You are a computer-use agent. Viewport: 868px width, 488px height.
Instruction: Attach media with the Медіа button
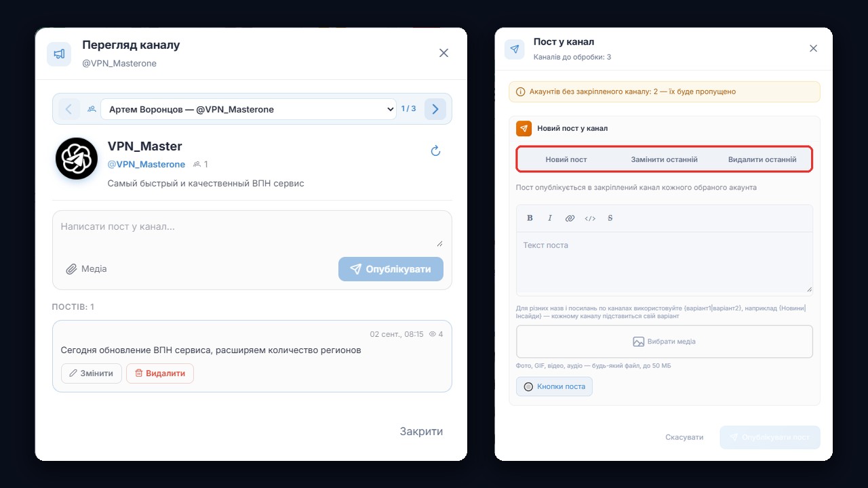pyautogui.click(x=86, y=269)
